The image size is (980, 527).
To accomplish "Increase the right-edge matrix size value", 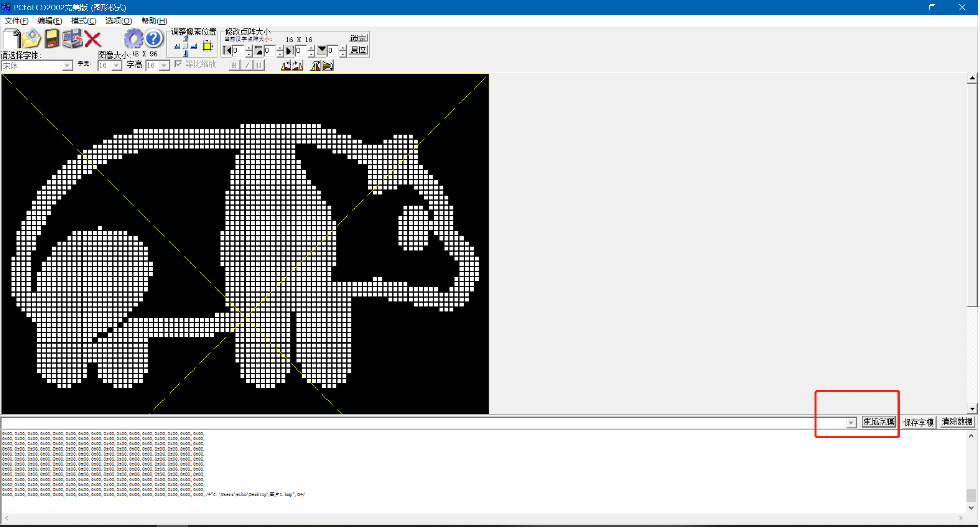I will click(x=311, y=48).
